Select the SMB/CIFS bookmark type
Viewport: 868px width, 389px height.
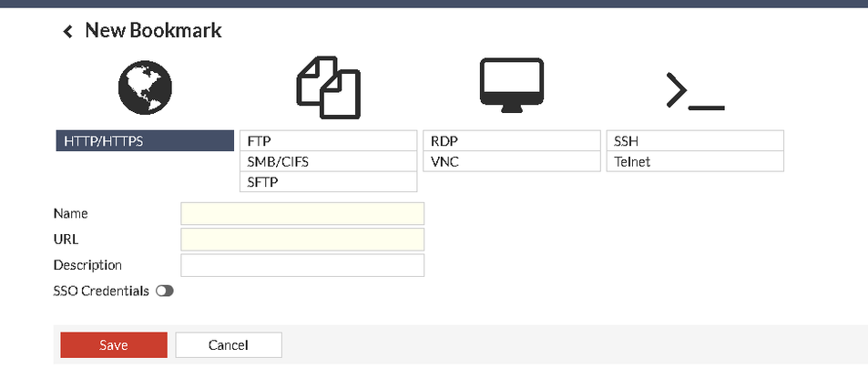328,161
